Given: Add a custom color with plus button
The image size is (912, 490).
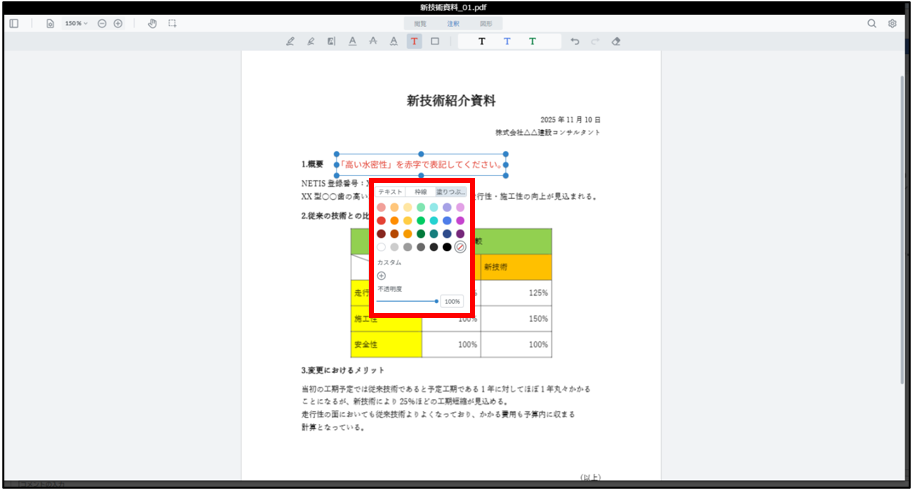Looking at the screenshot, I should (381, 275).
